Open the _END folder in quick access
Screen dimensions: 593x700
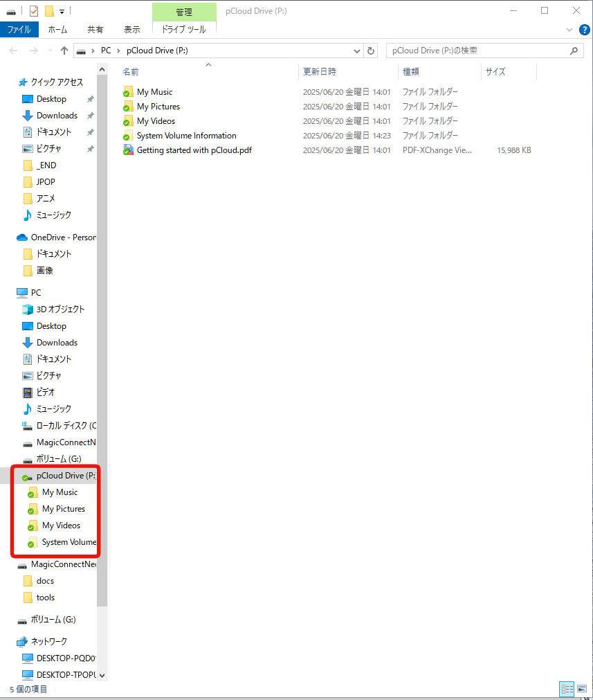[46, 165]
